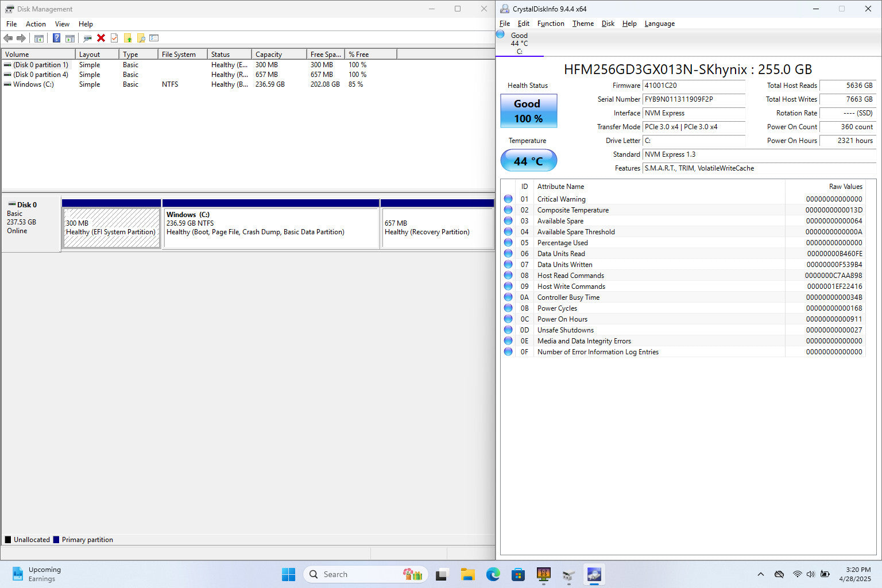Viewport: 882px width, 588px height.
Task: Click the status circle beside Critical Warning
Action: point(508,199)
